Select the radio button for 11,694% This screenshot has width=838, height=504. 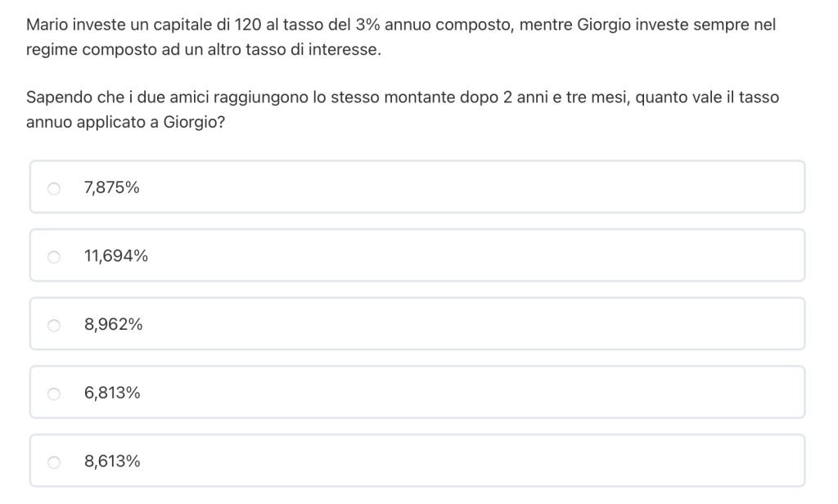[x=54, y=257]
